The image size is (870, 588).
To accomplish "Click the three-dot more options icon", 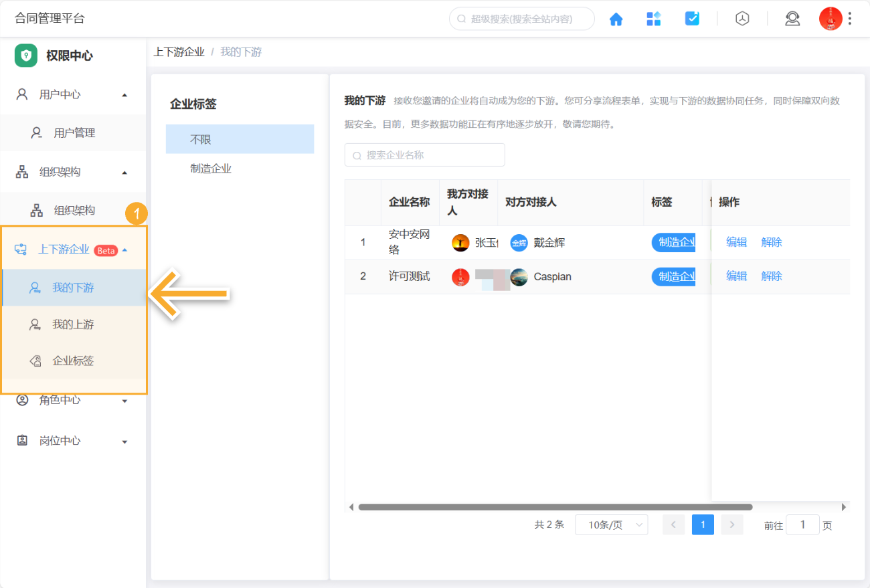I will [x=850, y=19].
